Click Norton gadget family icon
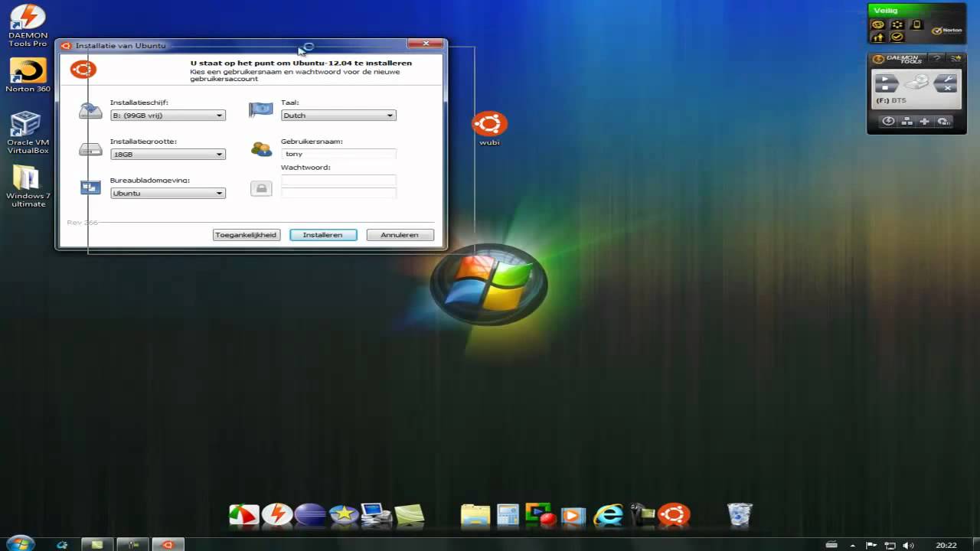The width and height of the screenshot is (980, 551). [878, 37]
